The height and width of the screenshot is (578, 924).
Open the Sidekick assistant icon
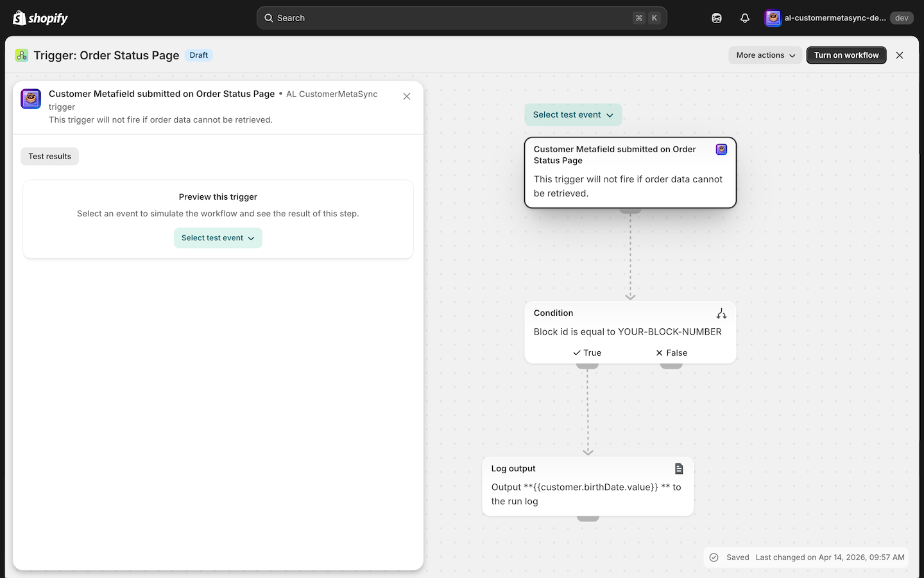[717, 18]
